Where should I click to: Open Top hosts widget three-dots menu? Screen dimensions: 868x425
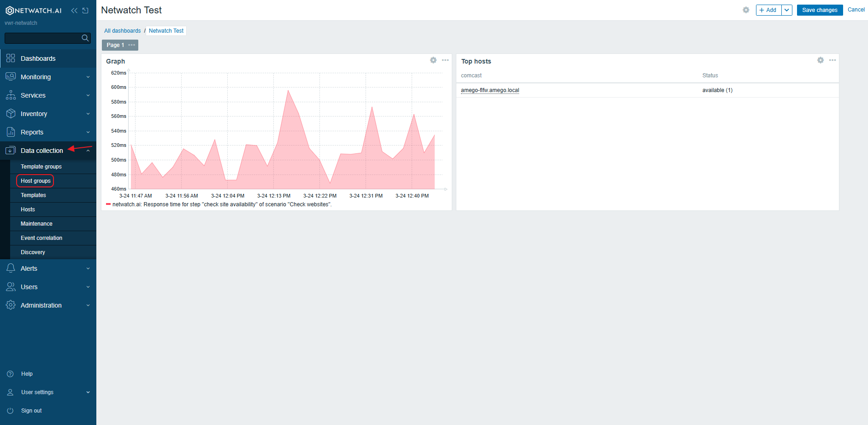point(832,60)
